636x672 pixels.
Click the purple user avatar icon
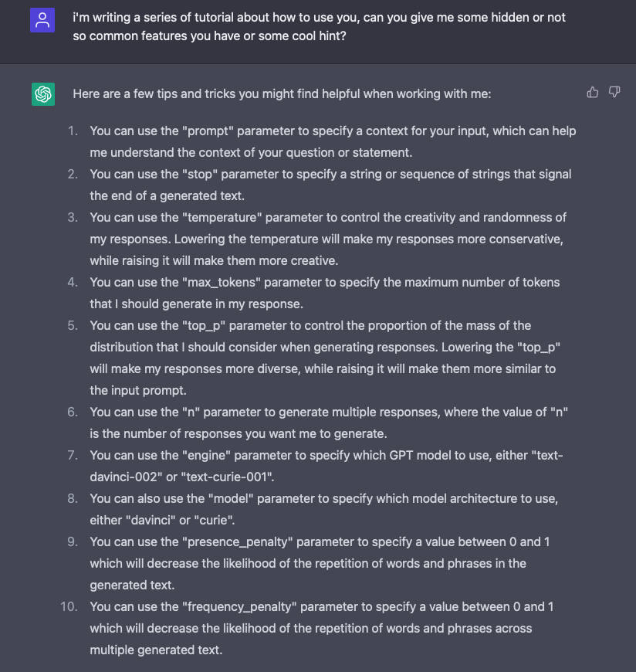42,20
